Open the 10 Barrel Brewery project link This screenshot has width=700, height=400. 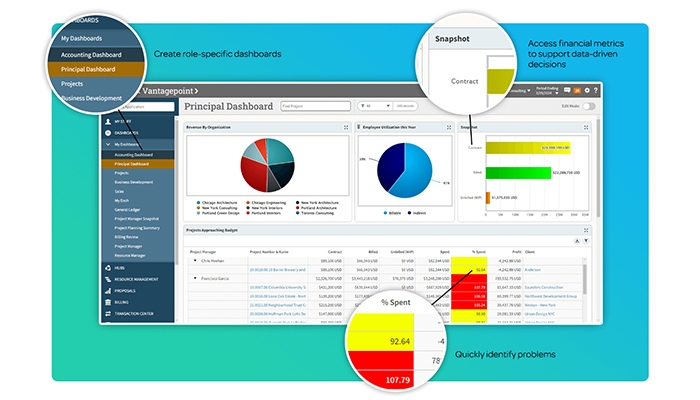tap(278, 270)
